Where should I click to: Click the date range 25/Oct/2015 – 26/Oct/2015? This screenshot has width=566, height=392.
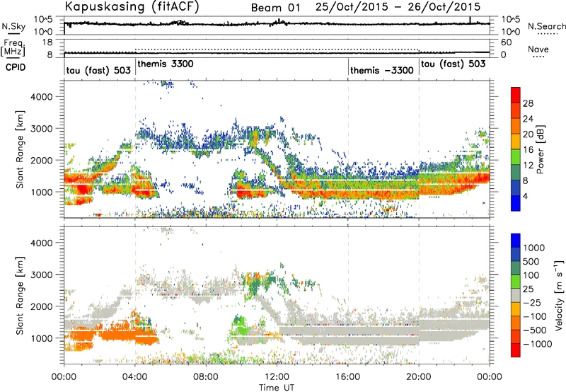[398, 6]
